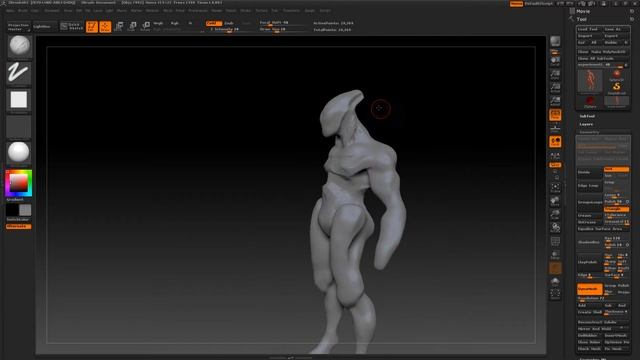Click the PolyF wireframe icon

click(x=555, y=242)
